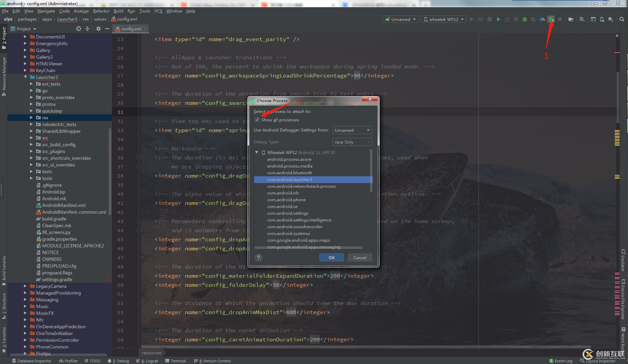Click Apply Changes and Restart Activity icon

click(x=507, y=19)
